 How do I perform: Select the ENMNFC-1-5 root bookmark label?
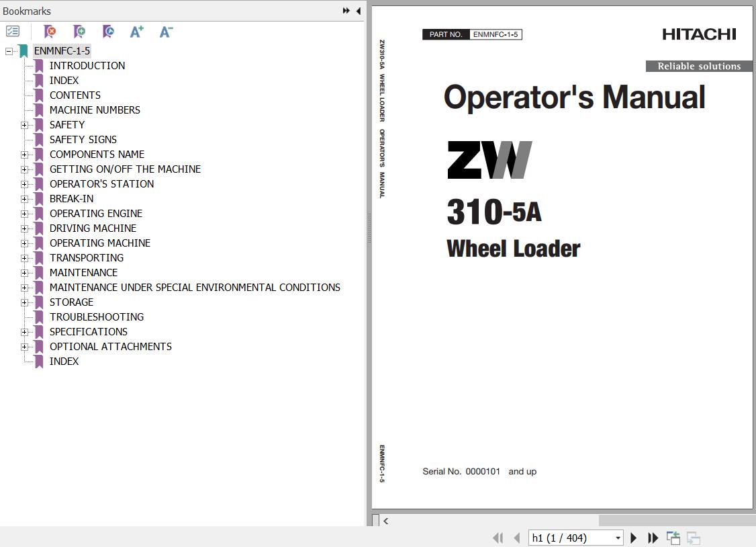pos(62,50)
